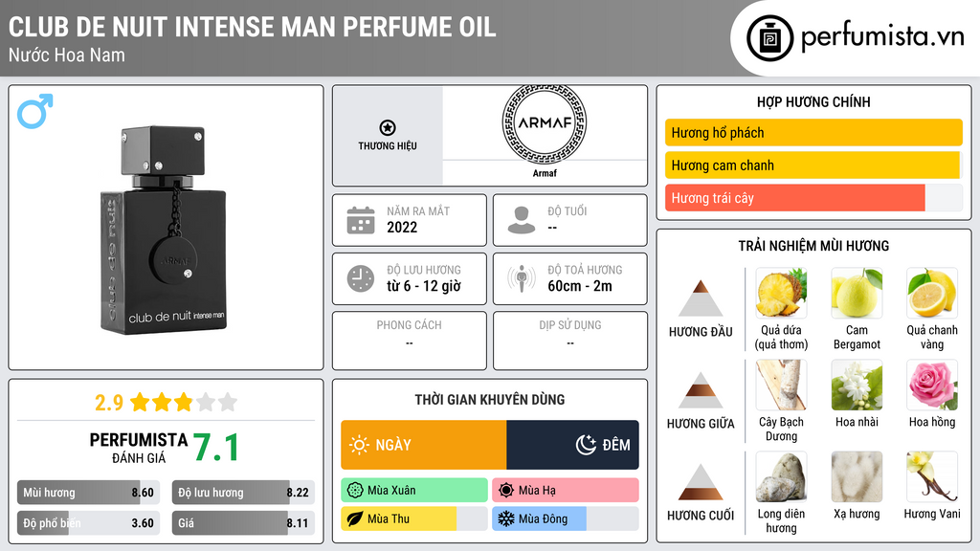Click the base notes pyramid icon

point(701,482)
